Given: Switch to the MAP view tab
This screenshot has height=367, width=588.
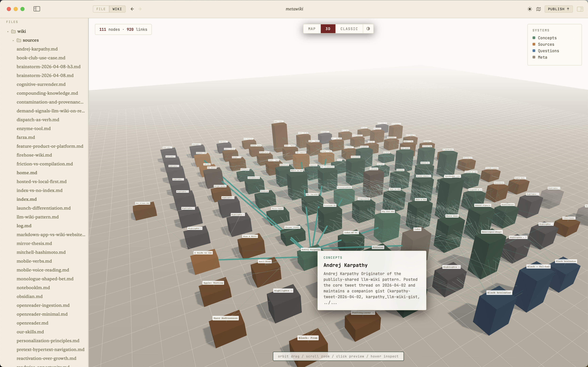Looking at the screenshot, I should point(312,29).
